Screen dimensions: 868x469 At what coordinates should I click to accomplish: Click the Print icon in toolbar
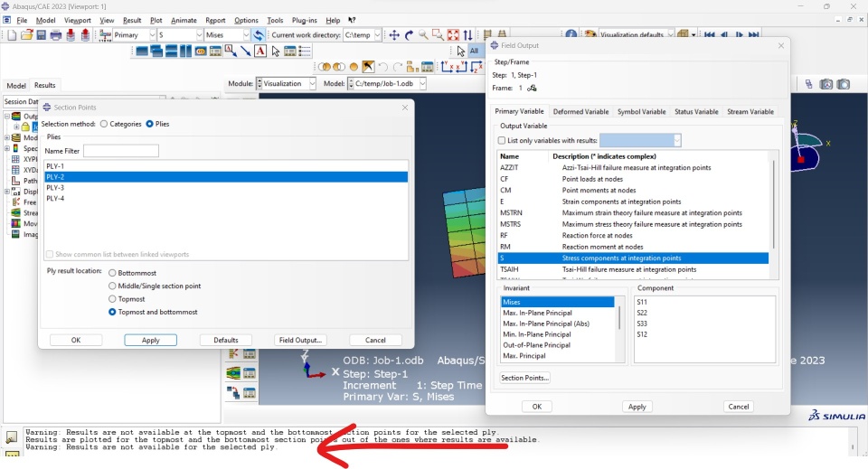point(56,35)
